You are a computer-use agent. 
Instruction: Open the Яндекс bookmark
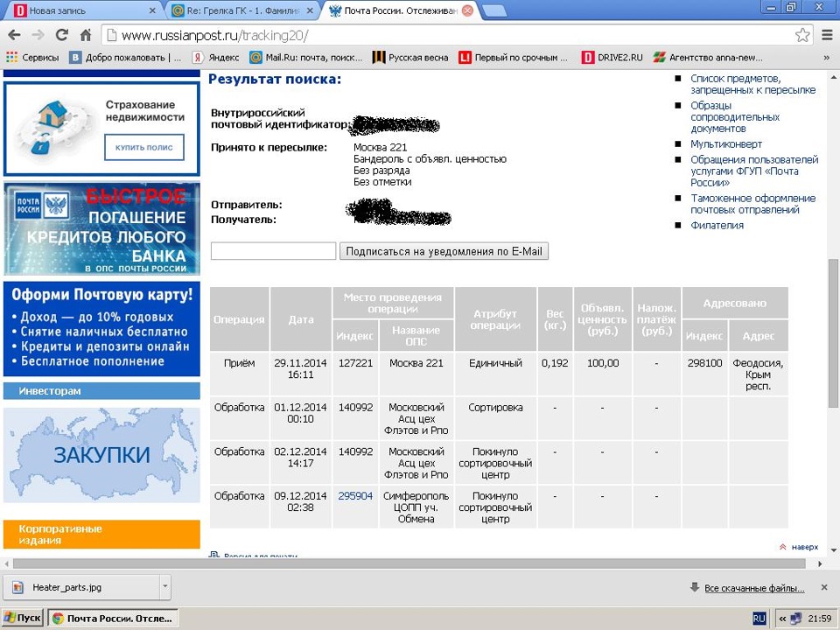[x=216, y=58]
